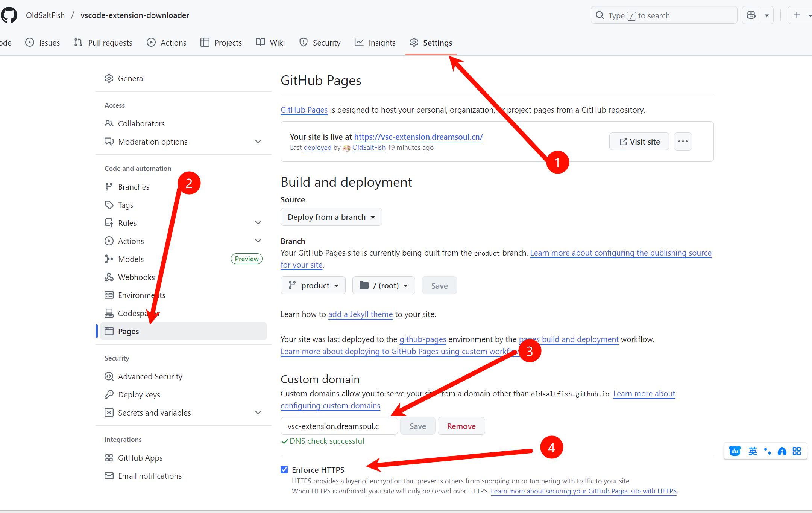Screen dimensions: 812x513
Task: Open the product branch selector
Action: coord(313,285)
